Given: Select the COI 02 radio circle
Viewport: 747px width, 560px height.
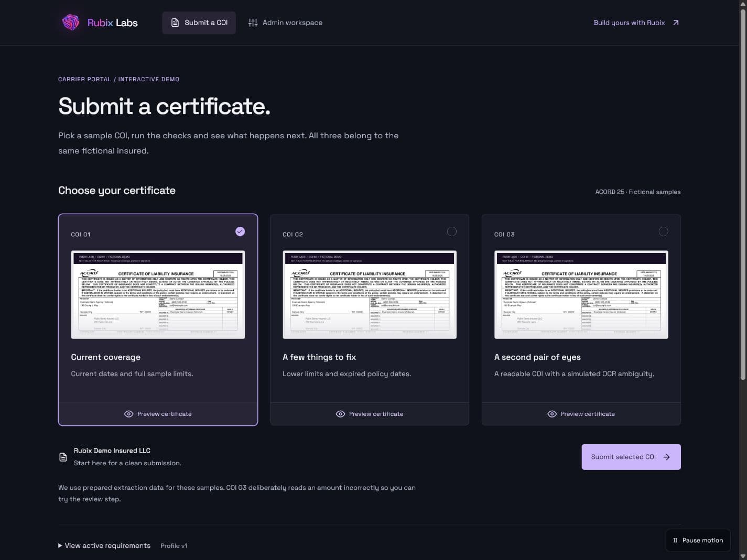Looking at the screenshot, I should coord(452,232).
